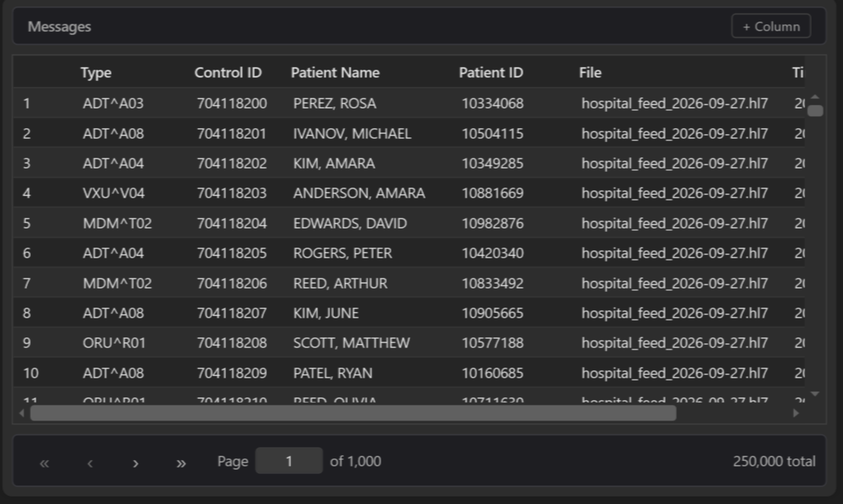Select patient name ROGERS, PETER
The height and width of the screenshot is (504, 843).
tap(342, 253)
